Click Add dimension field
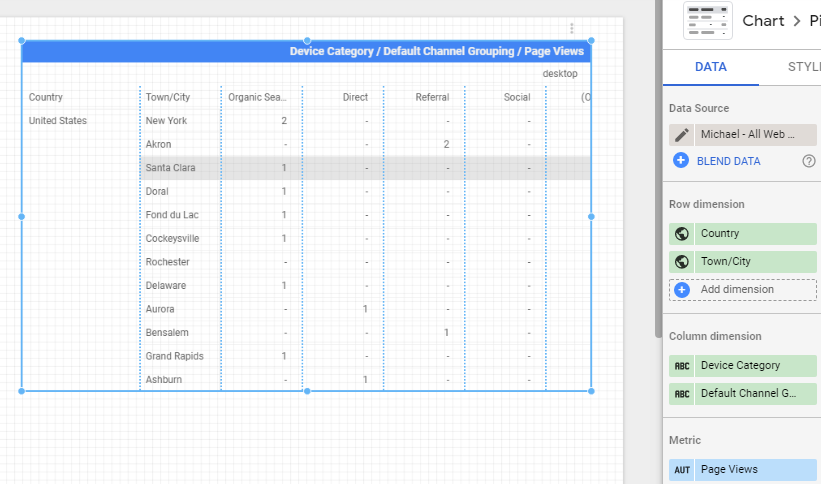 (742, 290)
